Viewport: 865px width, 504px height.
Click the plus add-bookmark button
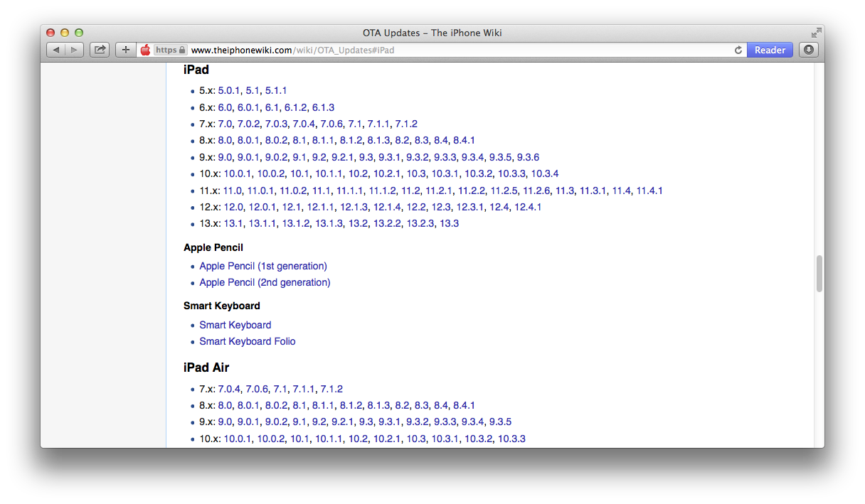126,50
